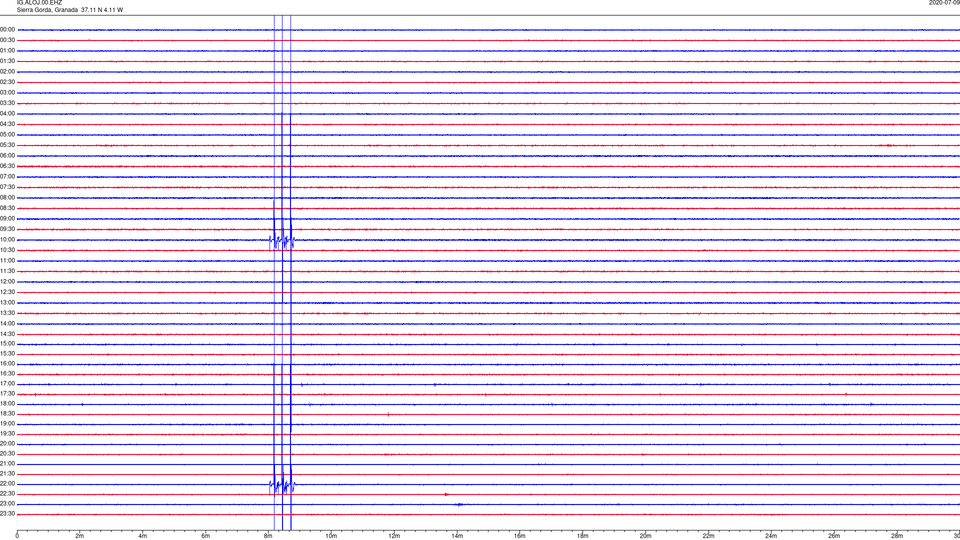The height and width of the screenshot is (540, 960).
Task: Select the 18:00 row label
Action: click(7, 404)
